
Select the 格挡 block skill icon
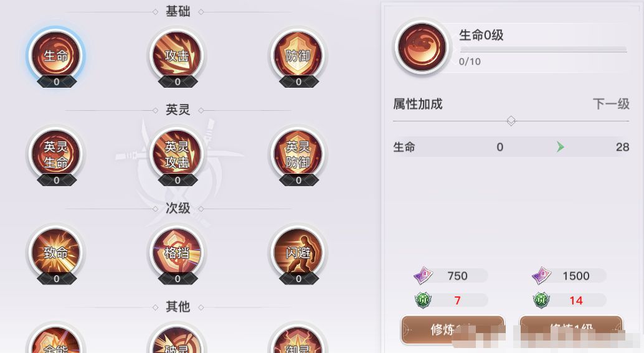tap(177, 252)
